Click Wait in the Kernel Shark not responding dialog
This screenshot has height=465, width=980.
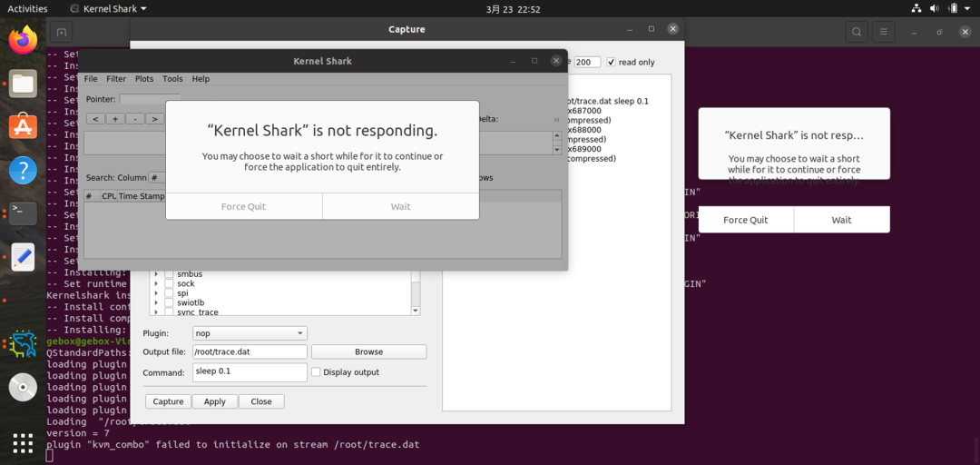(401, 206)
